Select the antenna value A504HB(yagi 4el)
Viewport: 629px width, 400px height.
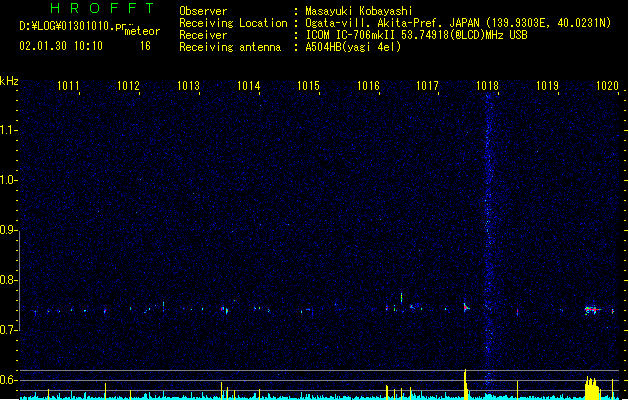point(353,47)
